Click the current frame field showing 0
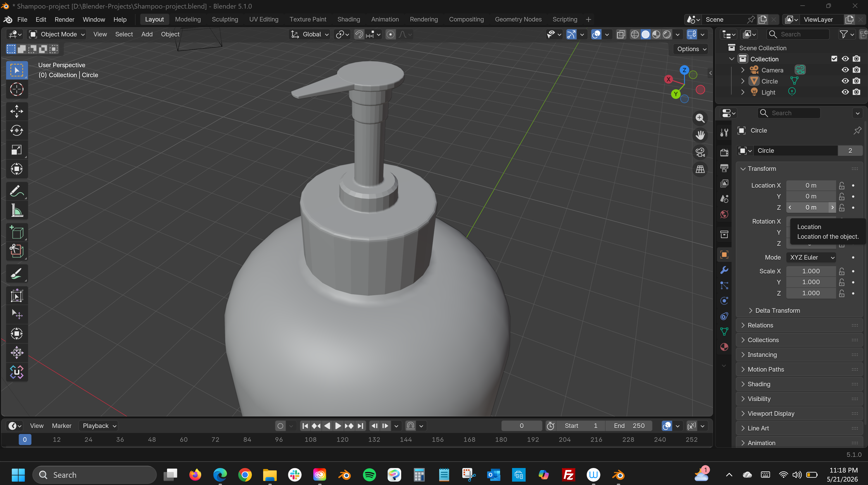 point(521,426)
